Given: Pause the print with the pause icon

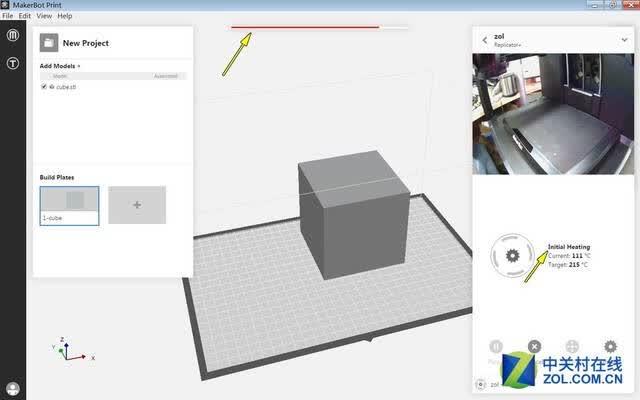Looking at the screenshot, I should 496,347.
